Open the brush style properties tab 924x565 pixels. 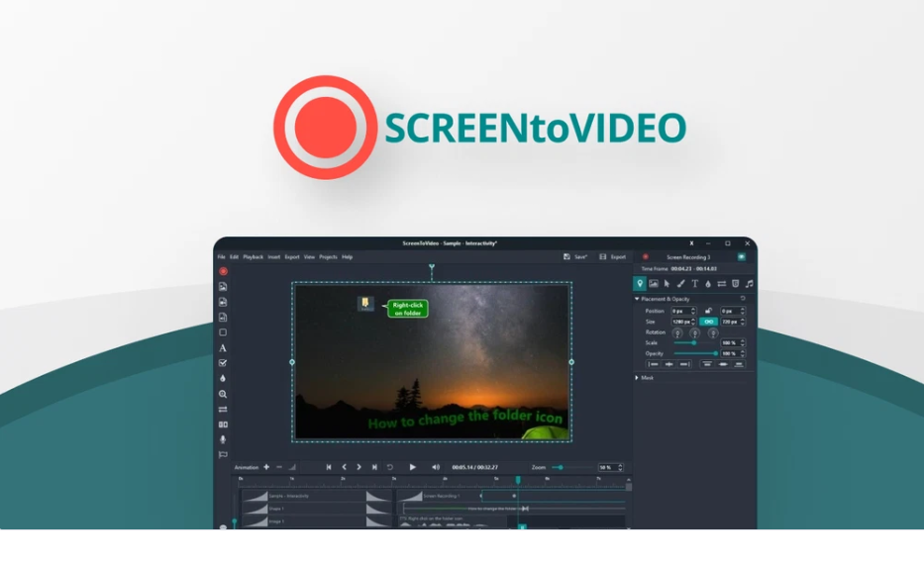[x=680, y=284]
